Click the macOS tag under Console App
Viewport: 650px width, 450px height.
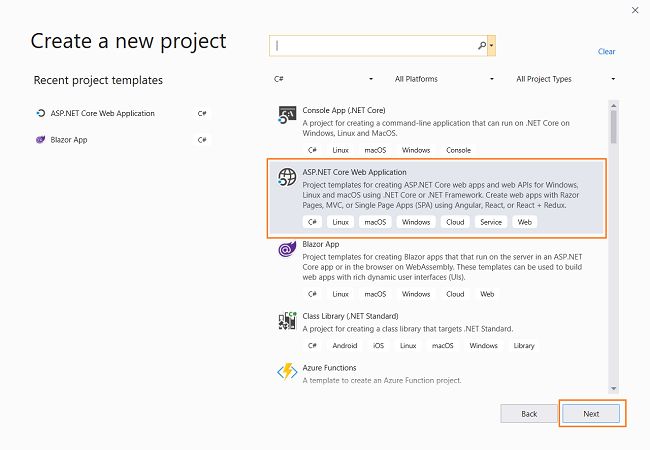(x=375, y=150)
